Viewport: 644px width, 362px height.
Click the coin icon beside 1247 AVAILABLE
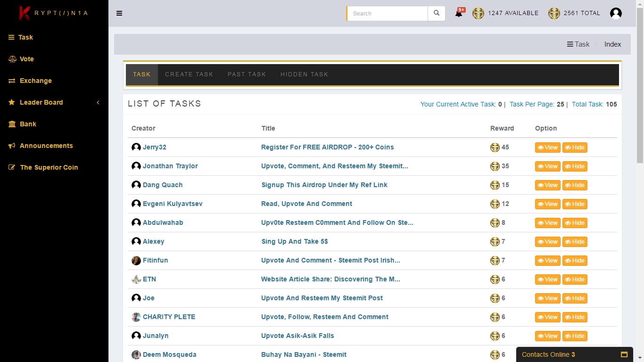pyautogui.click(x=478, y=14)
